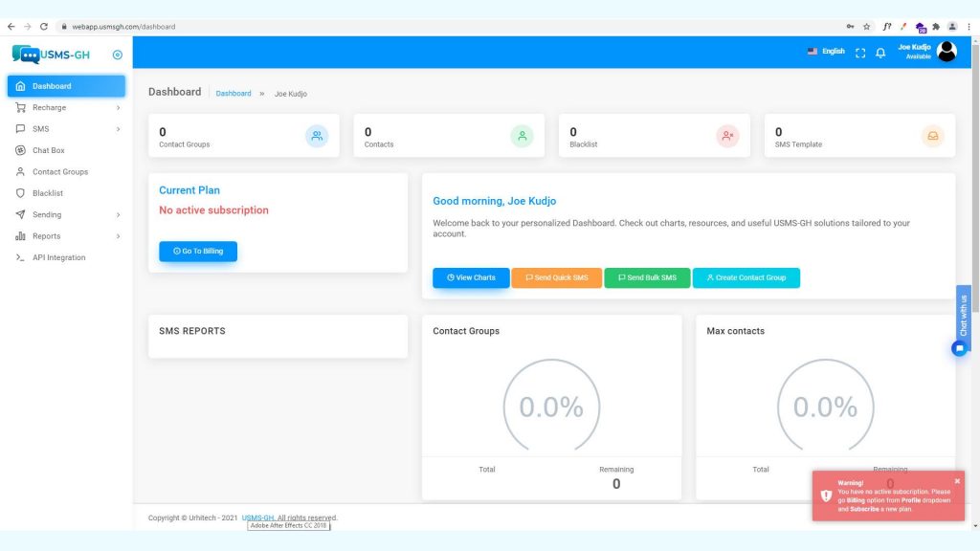Click the Dashboard breadcrumb link
Viewport: 980px width, 551px height.
point(234,94)
